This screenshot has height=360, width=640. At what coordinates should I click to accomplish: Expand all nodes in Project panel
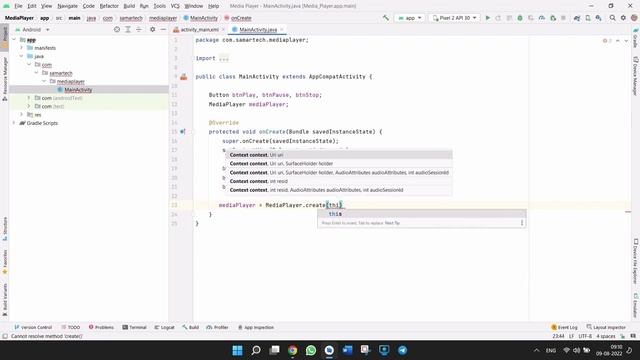pos(128,29)
